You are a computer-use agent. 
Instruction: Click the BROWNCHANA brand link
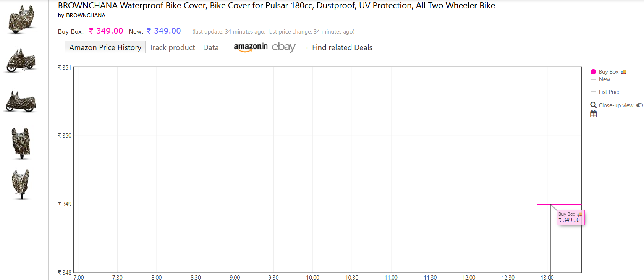pos(86,15)
